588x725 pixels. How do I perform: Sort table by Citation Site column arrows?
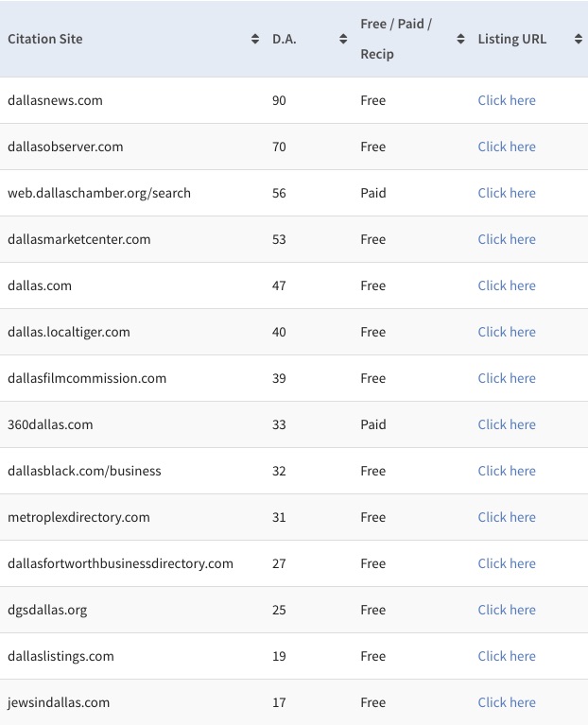pos(254,39)
